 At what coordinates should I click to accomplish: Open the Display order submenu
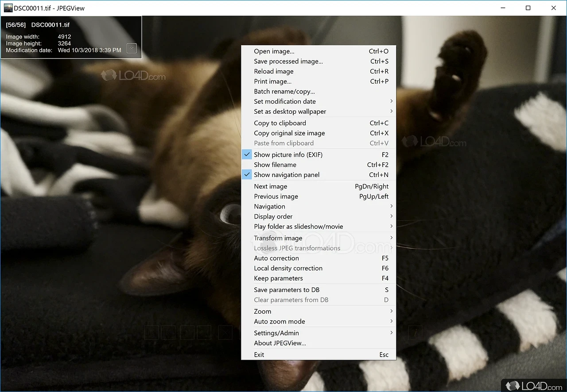[x=273, y=216]
